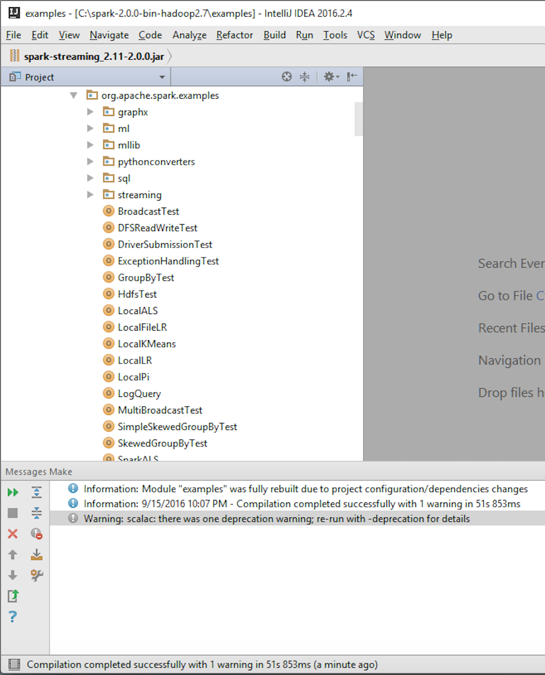Collapse the org.apache.spark.examples package
Image resolution: width=545 pixels, height=675 pixels.
pos(74,95)
